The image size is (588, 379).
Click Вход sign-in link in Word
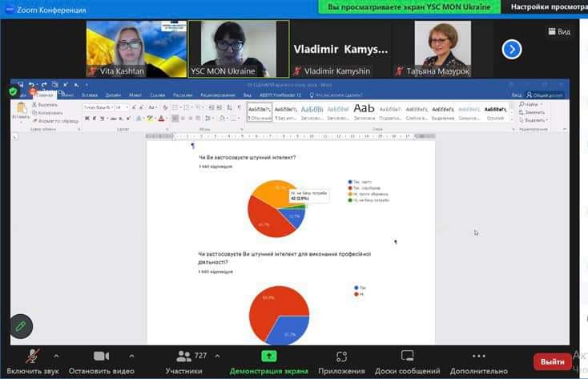point(517,95)
